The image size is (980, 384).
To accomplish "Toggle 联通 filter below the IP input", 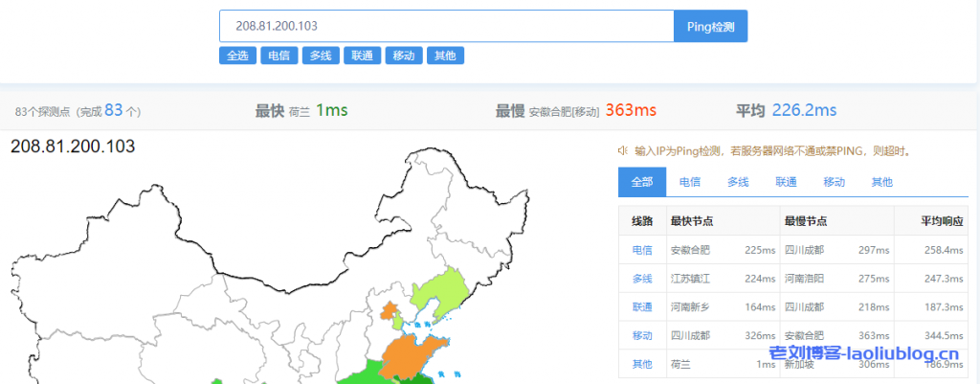I will point(361,56).
